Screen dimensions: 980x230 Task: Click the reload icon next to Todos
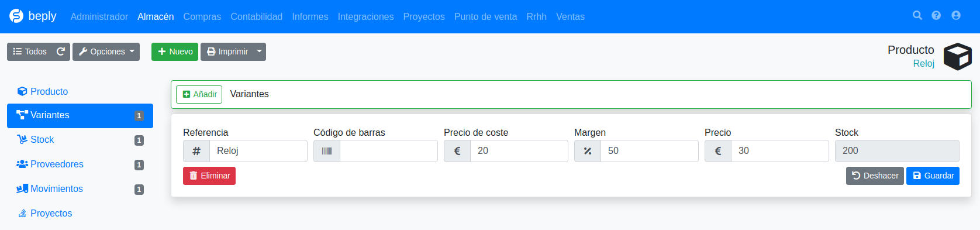(x=60, y=52)
